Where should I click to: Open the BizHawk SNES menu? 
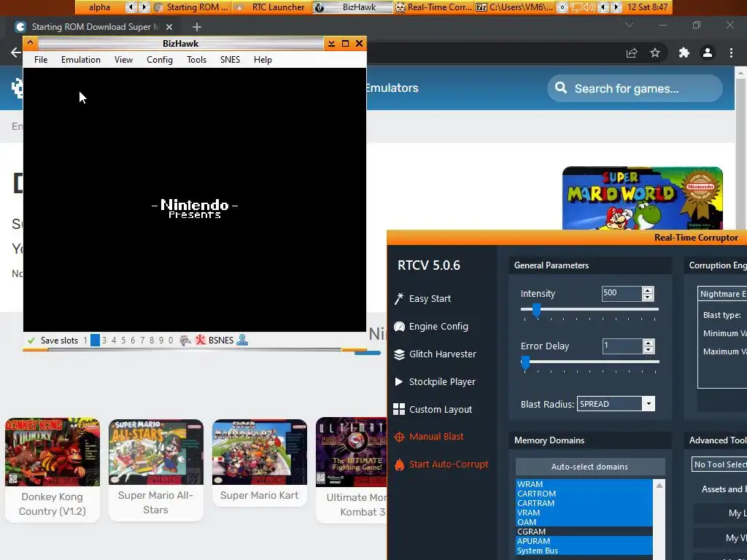[x=230, y=60]
